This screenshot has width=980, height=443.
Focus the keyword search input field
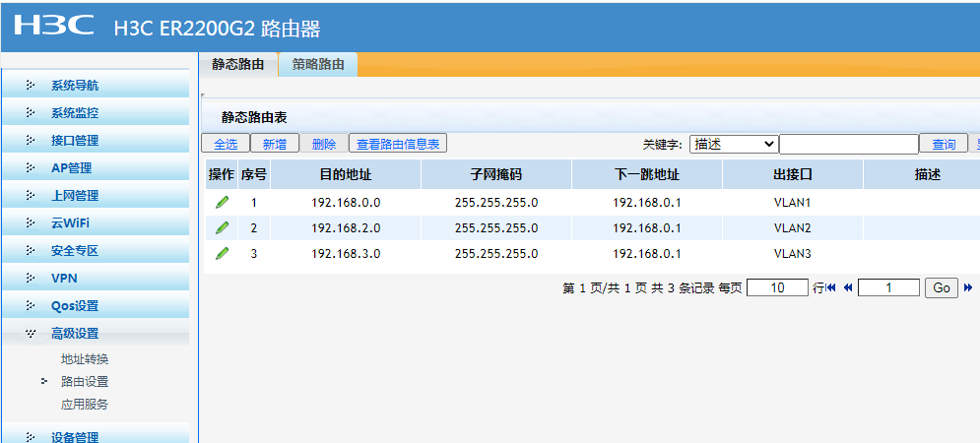click(849, 145)
